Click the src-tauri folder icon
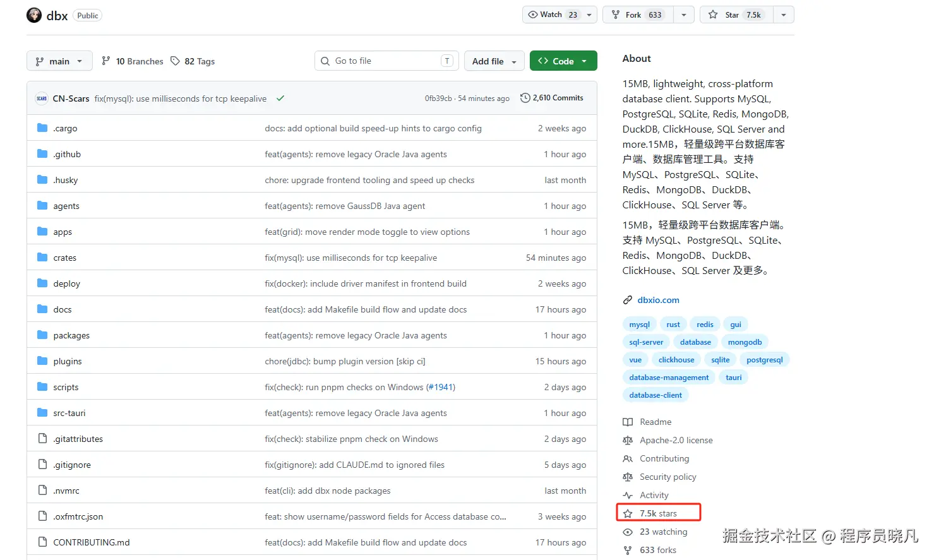 [42, 413]
